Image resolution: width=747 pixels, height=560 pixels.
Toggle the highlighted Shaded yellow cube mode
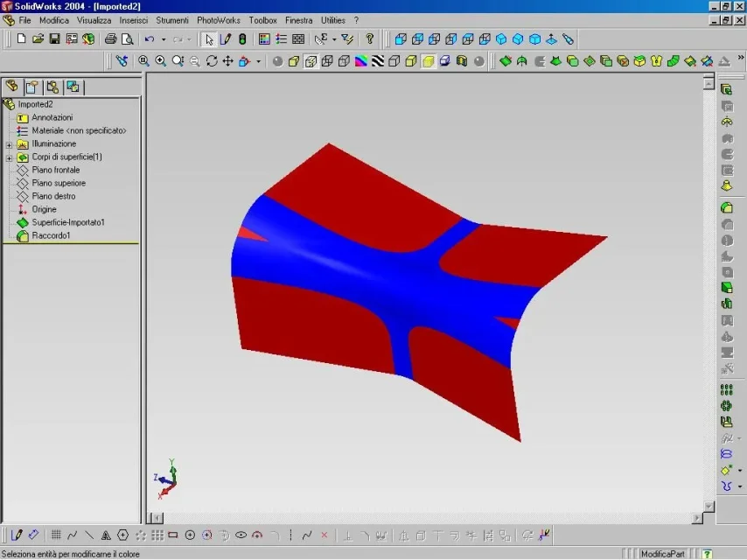coord(428,61)
